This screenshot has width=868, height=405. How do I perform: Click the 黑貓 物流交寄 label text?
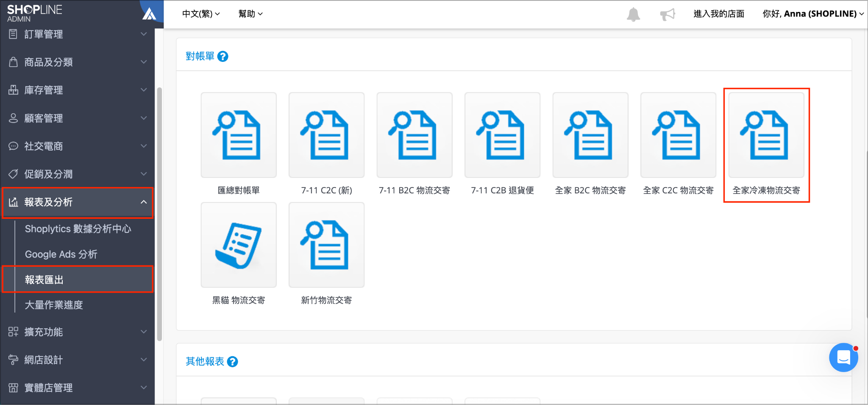coord(239,300)
